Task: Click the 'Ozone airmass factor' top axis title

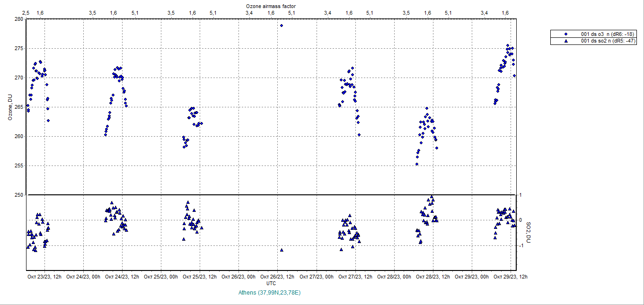Action: (x=271, y=6)
